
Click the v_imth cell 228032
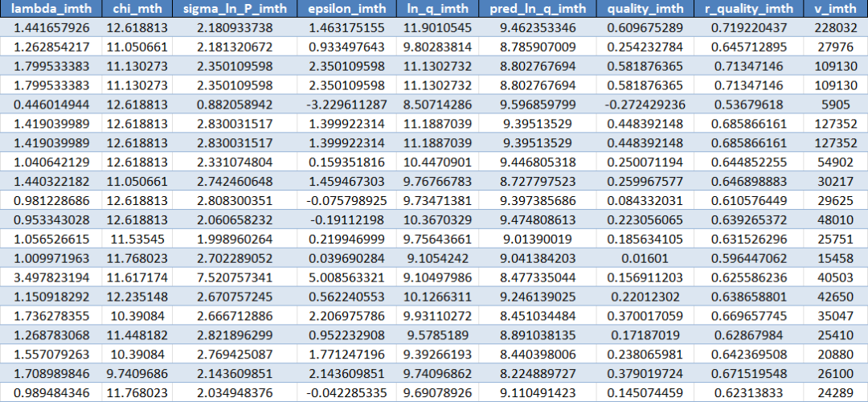tap(836, 27)
